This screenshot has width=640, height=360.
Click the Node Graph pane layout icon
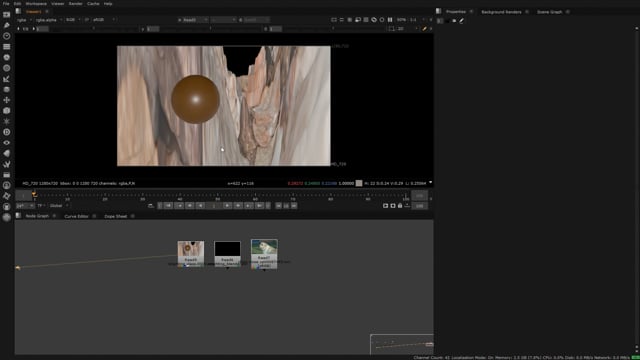[x=18, y=216]
